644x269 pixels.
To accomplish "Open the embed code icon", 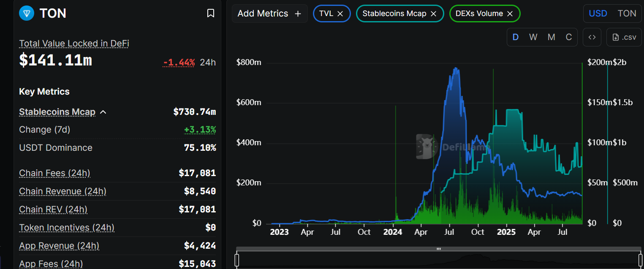I will tap(592, 37).
